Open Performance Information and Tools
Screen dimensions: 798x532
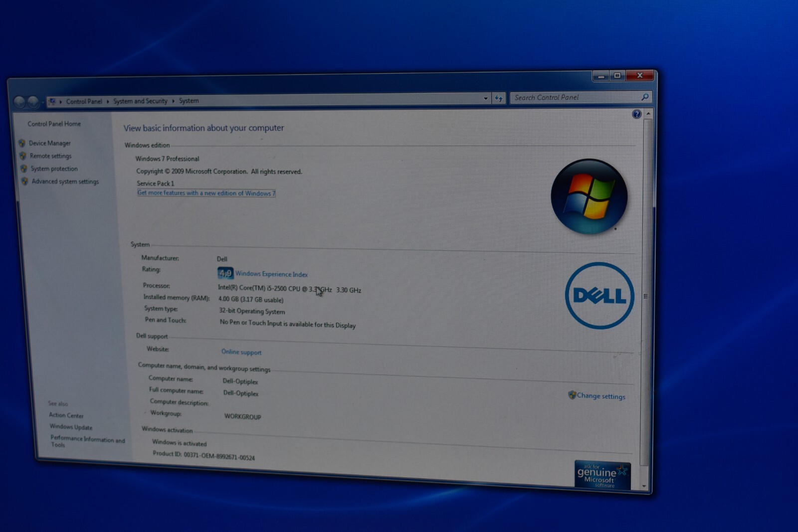click(87, 441)
